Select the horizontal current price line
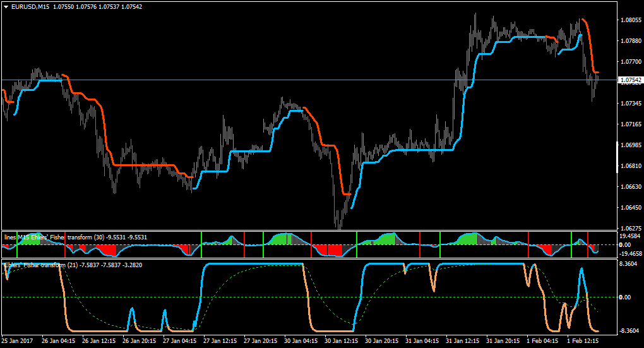Viewport: 644px width, 348px height. tap(309, 80)
